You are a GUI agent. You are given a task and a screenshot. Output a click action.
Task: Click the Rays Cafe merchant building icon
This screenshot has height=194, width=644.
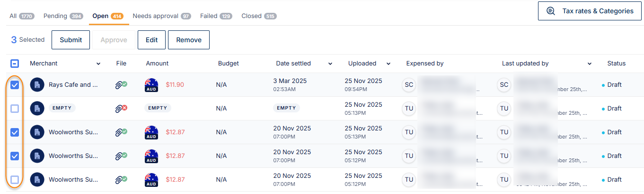[x=37, y=85]
